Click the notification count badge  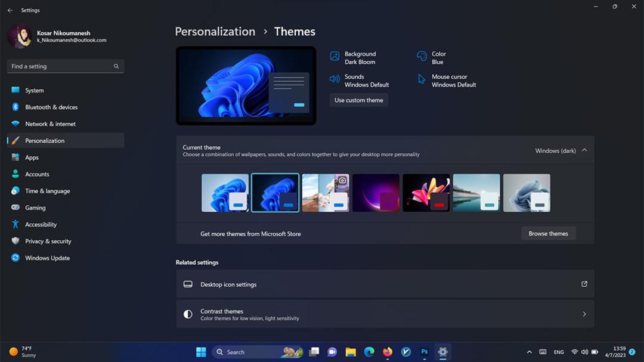[632, 352]
